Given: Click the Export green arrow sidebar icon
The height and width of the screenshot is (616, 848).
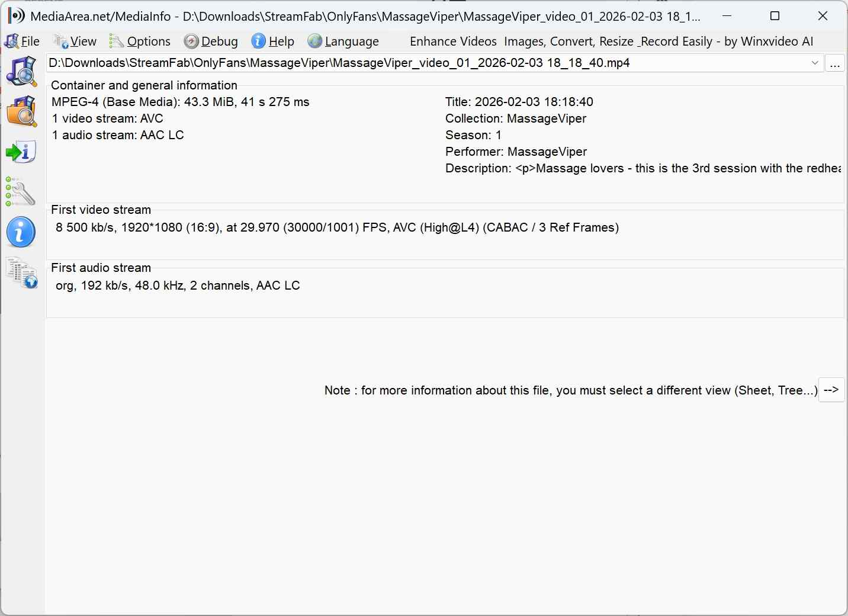Looking at the screenshot, I should pyautogui.click(x=21, y=152).
